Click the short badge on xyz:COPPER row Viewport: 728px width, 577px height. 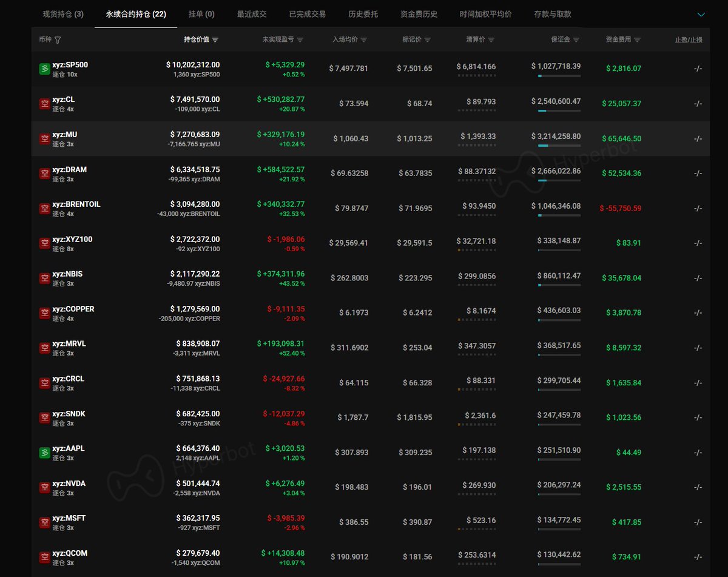point(44,313)
